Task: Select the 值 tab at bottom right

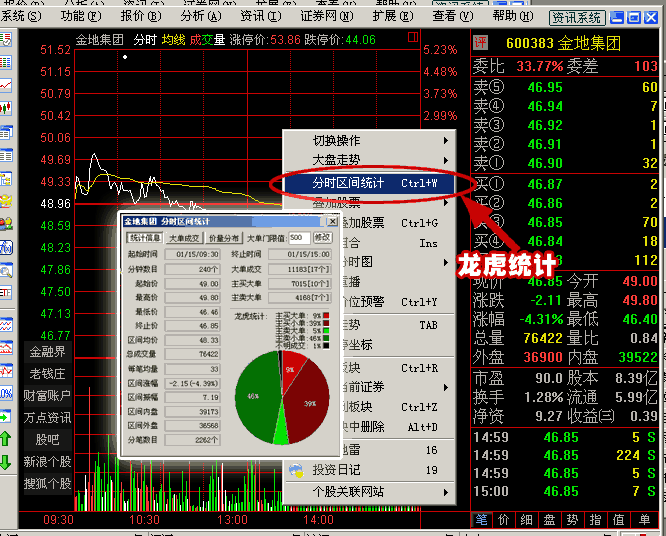Action: (x=618, y=519)
